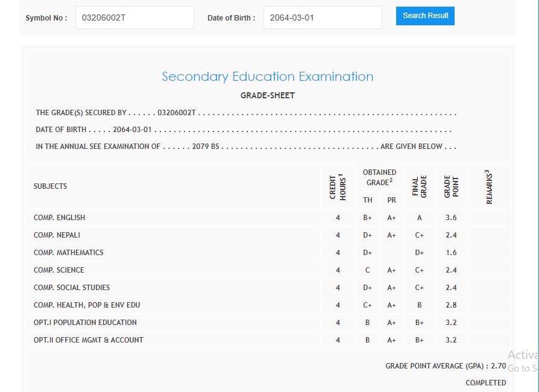Select the Secondary Education Examination heading
539x392 pixels.
point(267,77)
